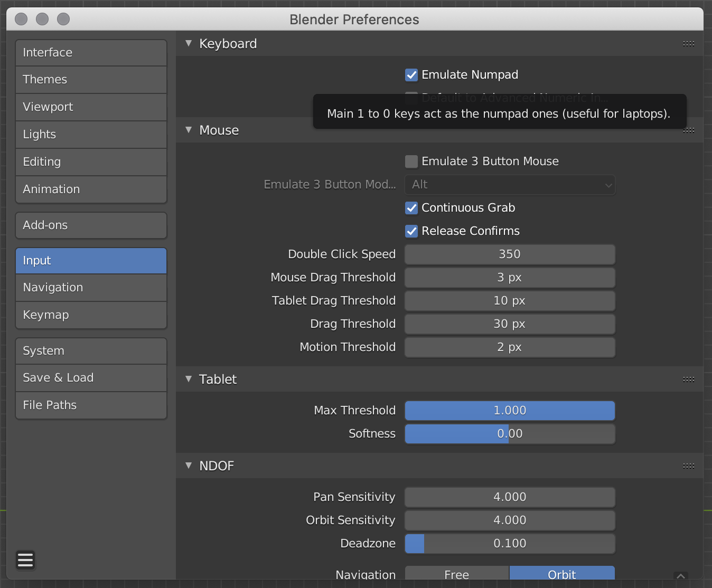Click the Tablet Drag Threshold label
Screen dimensions: 712x588
tap(334, 301)
